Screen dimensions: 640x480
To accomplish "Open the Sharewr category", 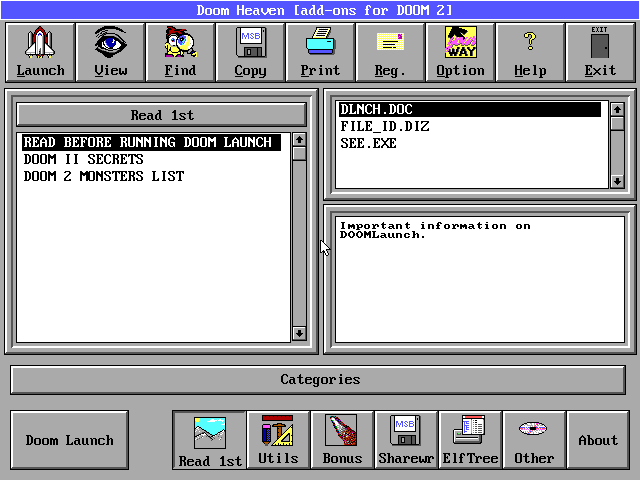I will point(406,440).
